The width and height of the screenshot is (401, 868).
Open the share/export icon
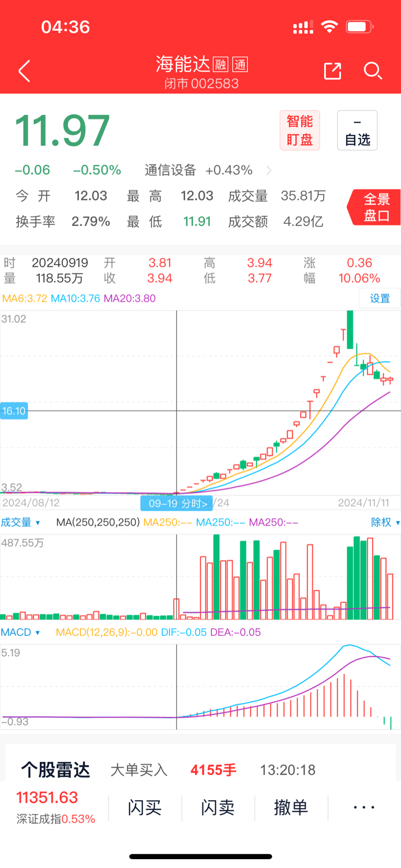pyautogui.click(x=333, y=71)
